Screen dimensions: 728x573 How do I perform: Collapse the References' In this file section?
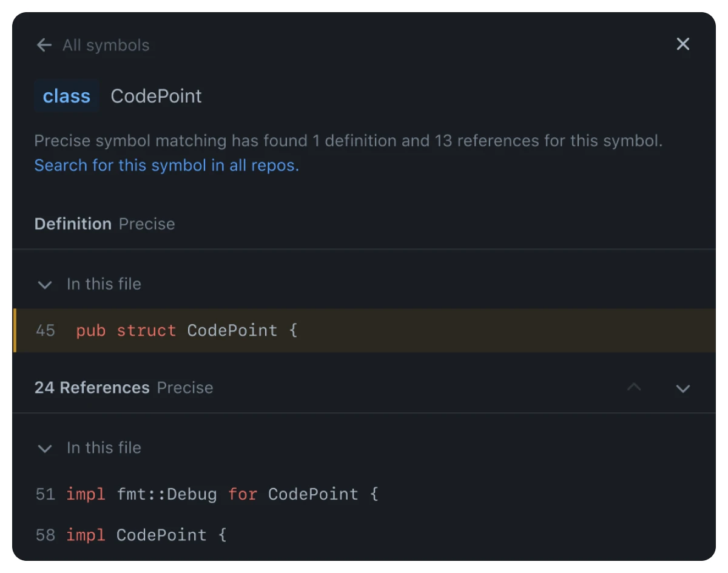point(44,449)
